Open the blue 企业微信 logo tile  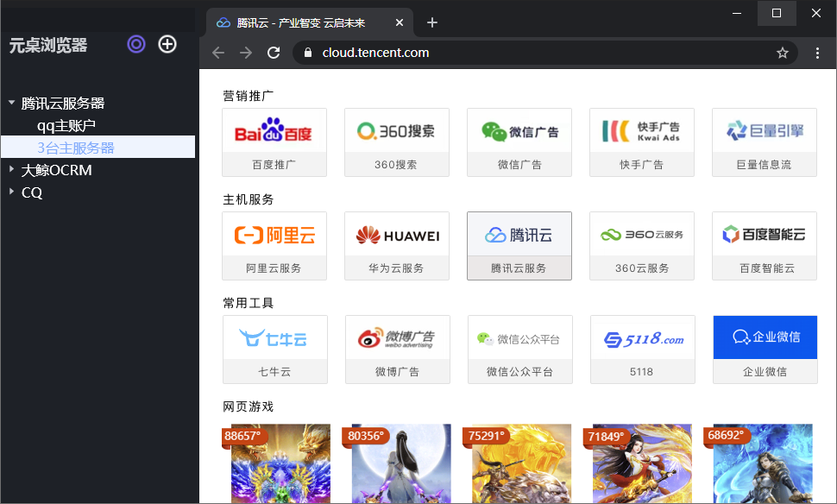click(x=765, y=337)
